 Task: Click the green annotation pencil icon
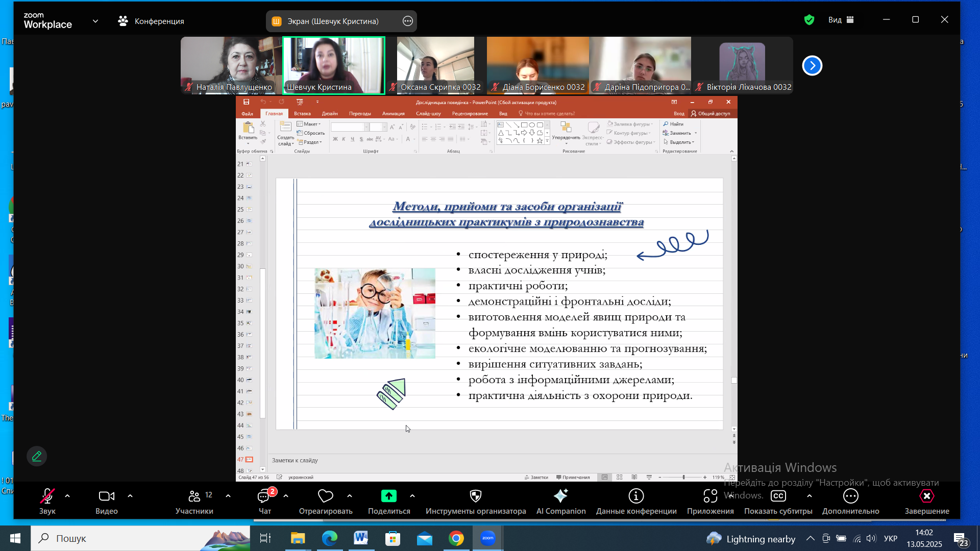pos(37,456)
